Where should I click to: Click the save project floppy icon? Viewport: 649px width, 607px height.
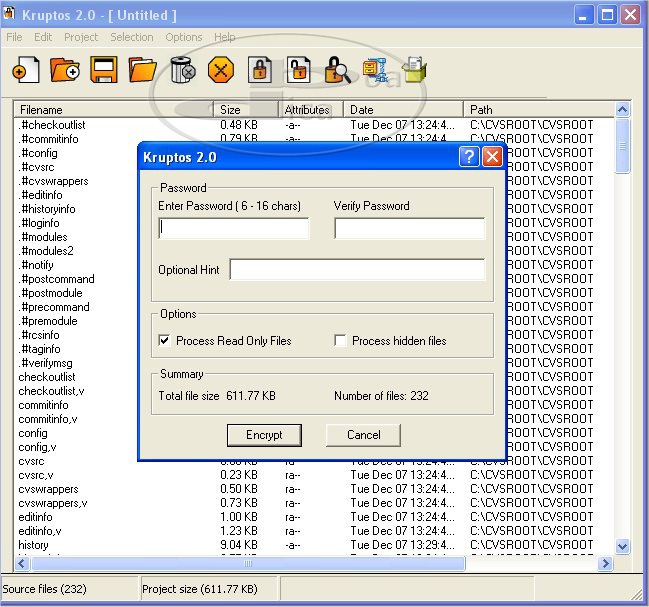104,70
